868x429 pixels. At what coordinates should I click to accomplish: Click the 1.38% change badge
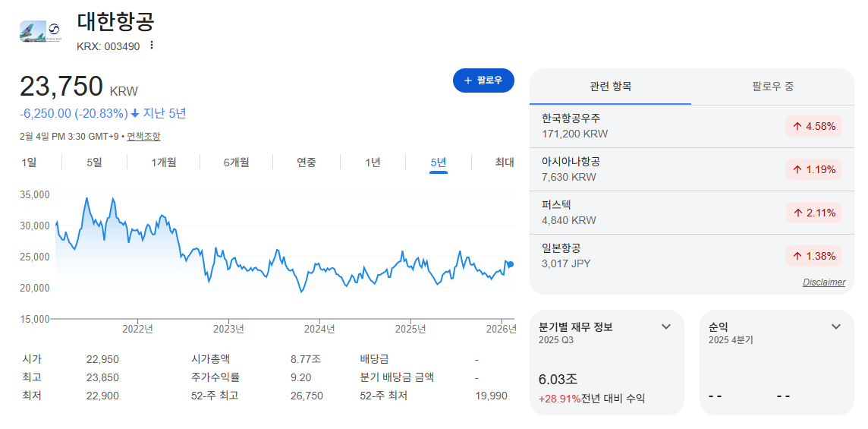click(x=813, y=256)
